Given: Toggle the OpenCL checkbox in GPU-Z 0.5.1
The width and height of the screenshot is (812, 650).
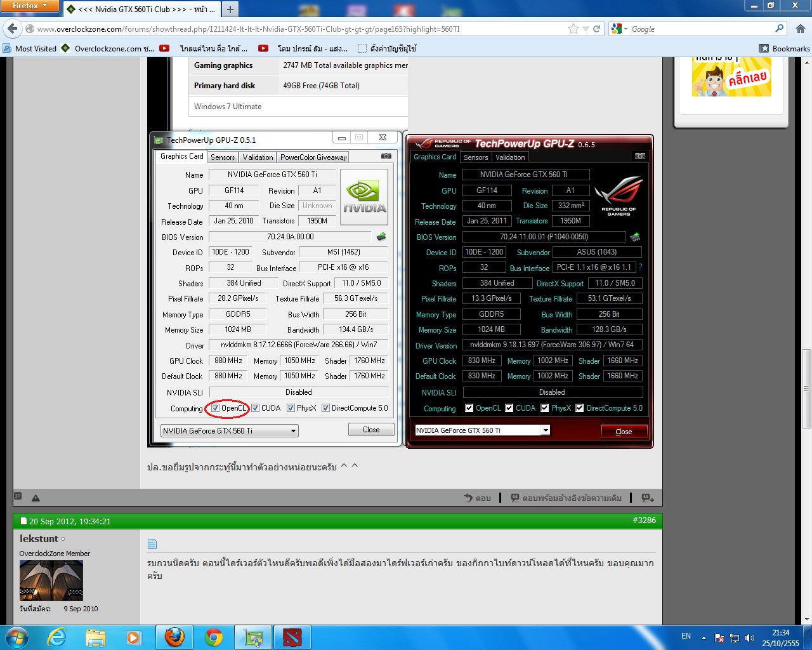Looking at the screenshot, I should pyautogui.click(x=216, y=408).
